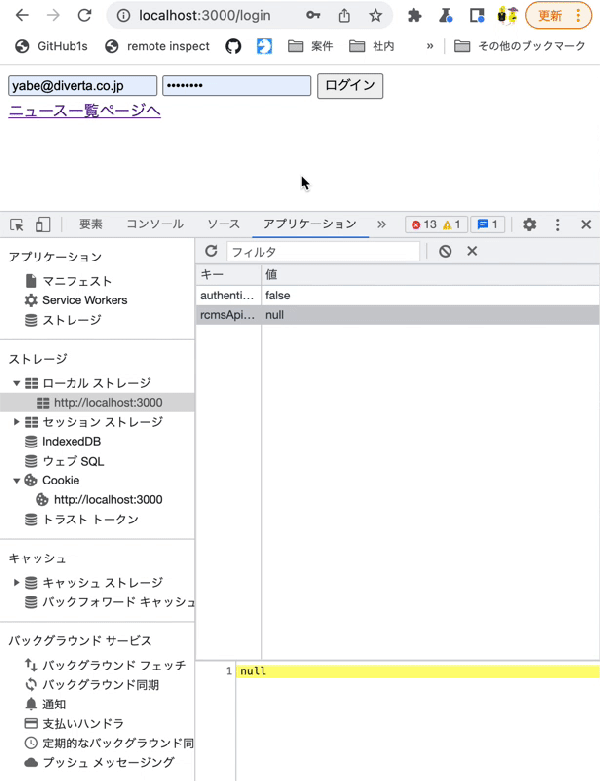
Task: Open the GitHub1s bookmark
Action: pos(51,46)
